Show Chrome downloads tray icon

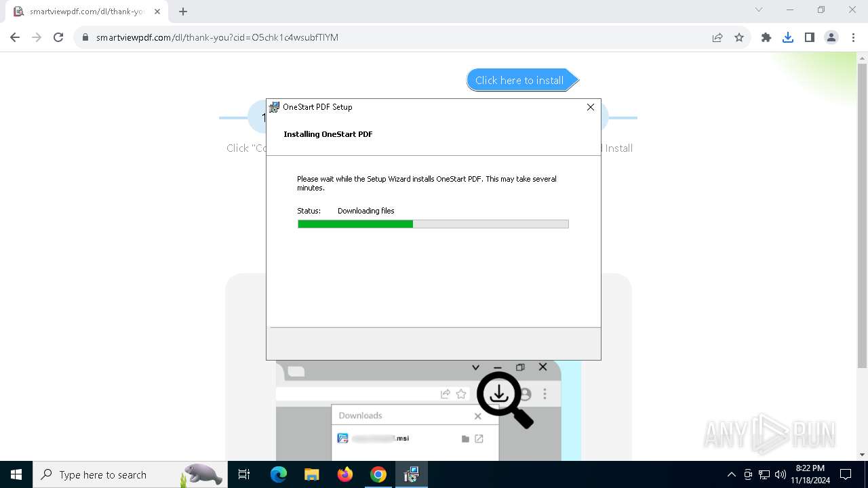click(x=788, y=37)
